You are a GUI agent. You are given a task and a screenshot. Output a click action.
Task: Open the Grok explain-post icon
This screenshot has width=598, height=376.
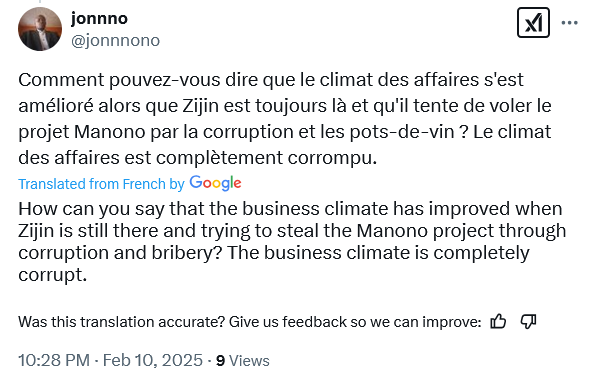(x=533, y=23)
